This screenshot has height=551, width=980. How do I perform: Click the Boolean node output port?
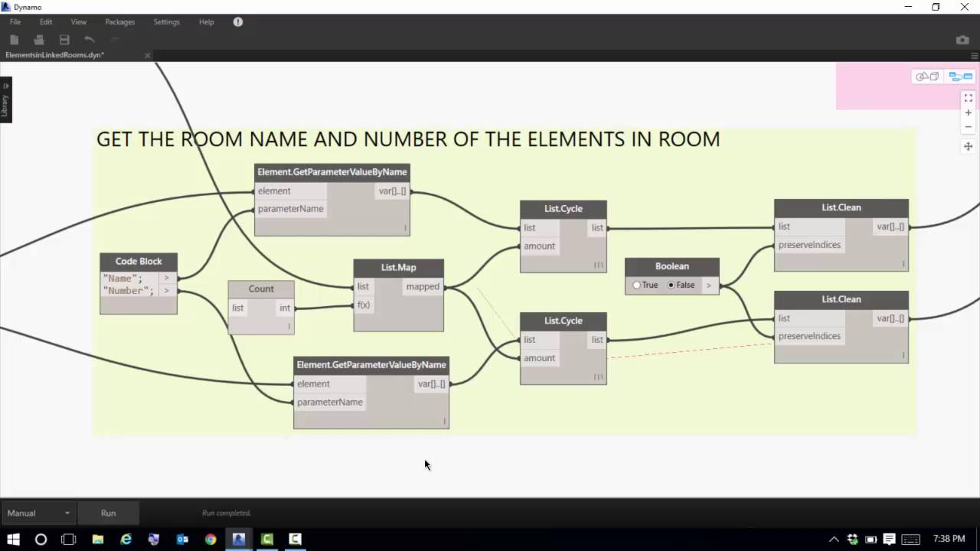(708, 285)
